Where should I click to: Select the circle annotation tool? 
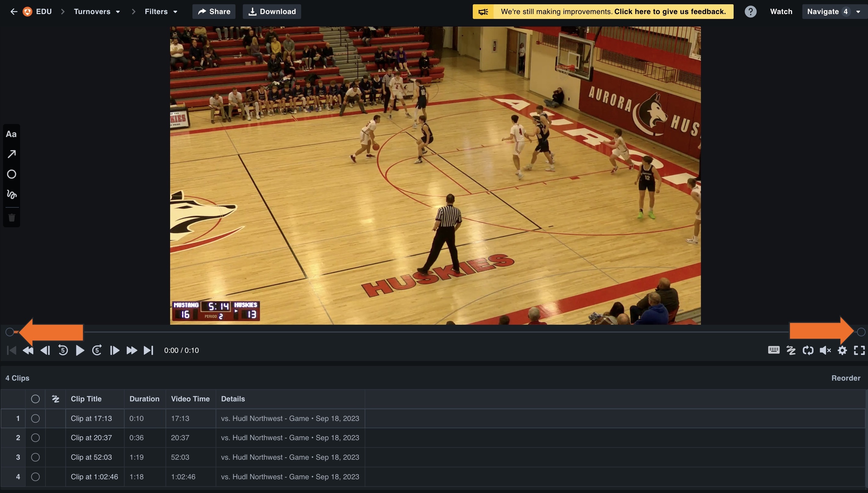pyautogui.click(x=11, y=174)
